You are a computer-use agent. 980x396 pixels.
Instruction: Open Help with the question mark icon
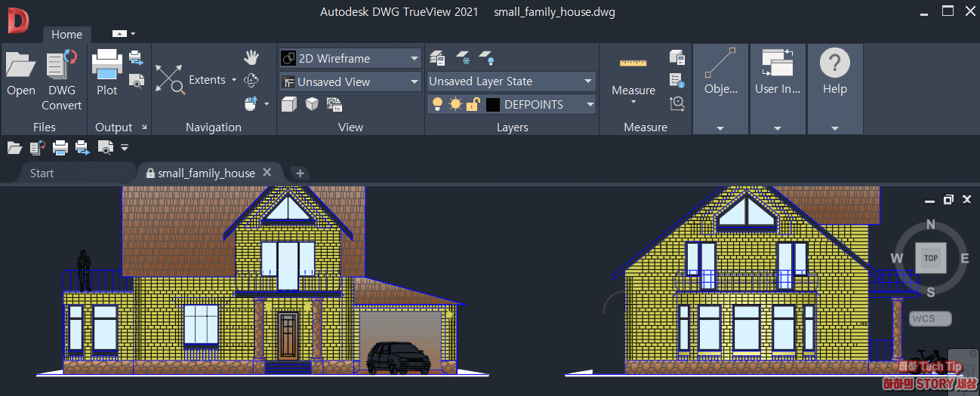[834, 63]
